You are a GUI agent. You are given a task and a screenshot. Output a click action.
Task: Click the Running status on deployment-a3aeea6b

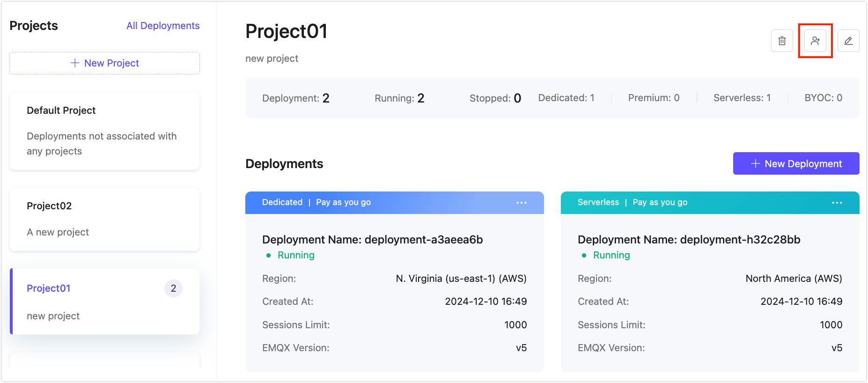click(x=296, y=255)
